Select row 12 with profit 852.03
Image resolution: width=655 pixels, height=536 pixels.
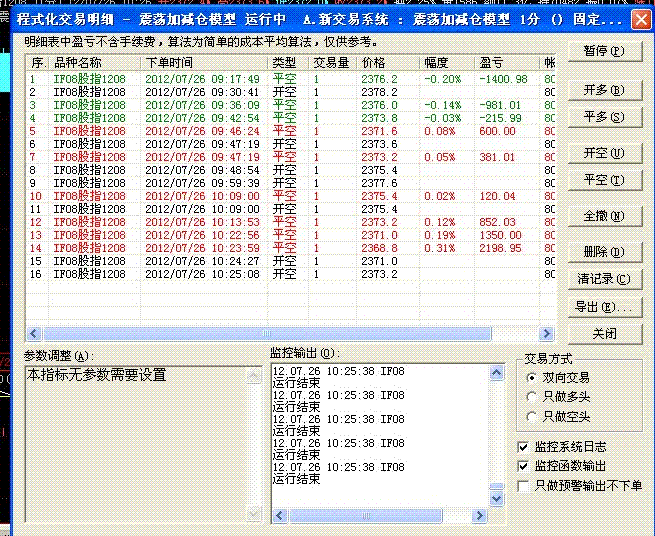pyautogui.click(x=291, y=222)
